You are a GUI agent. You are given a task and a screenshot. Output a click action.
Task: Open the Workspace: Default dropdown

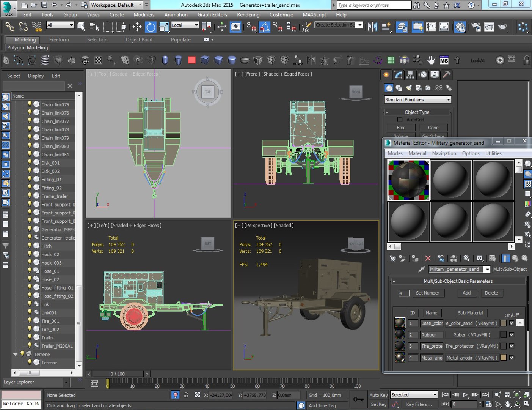pyautogui.click(x=116, y=5)
